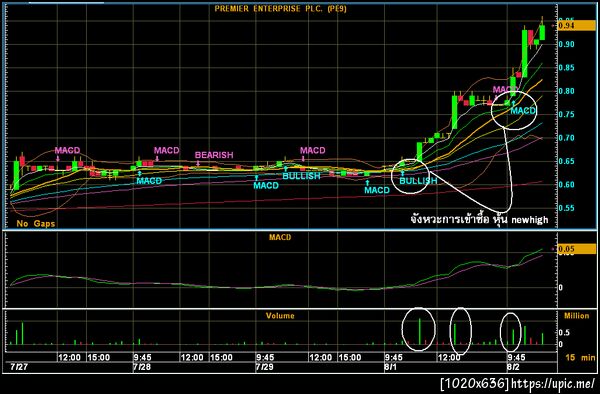Click the cyan MACD buy signal on 7/28
Viewport: 600px width, 394px height.
tap(149, 181)
